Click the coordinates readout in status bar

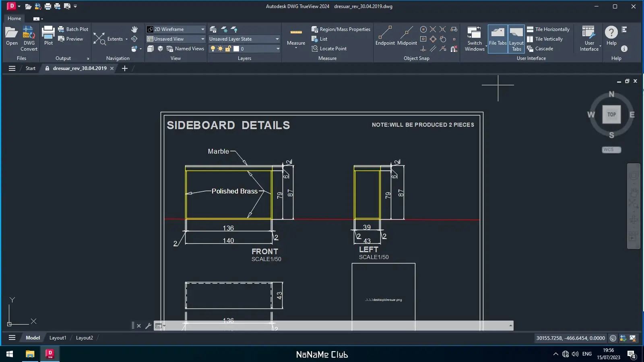[x=570, y=338]
